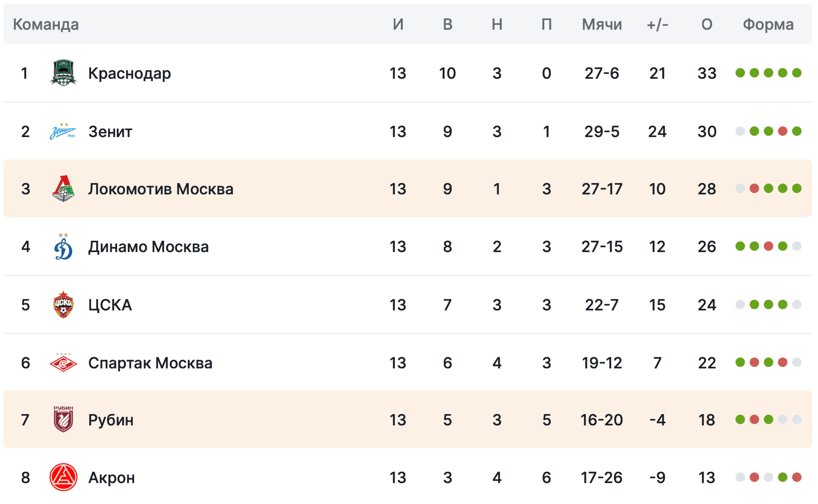Click the Форма column header

[x=768, y=24]
